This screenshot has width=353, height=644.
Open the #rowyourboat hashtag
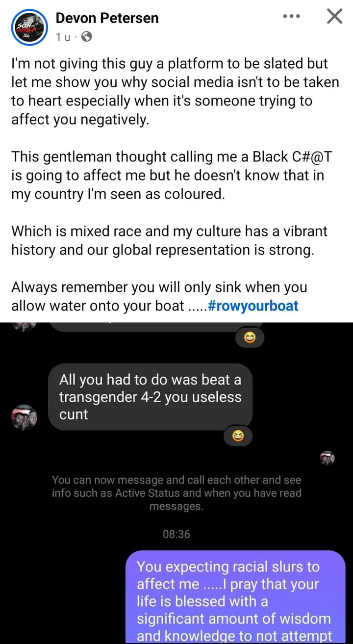tap(253, 306)
